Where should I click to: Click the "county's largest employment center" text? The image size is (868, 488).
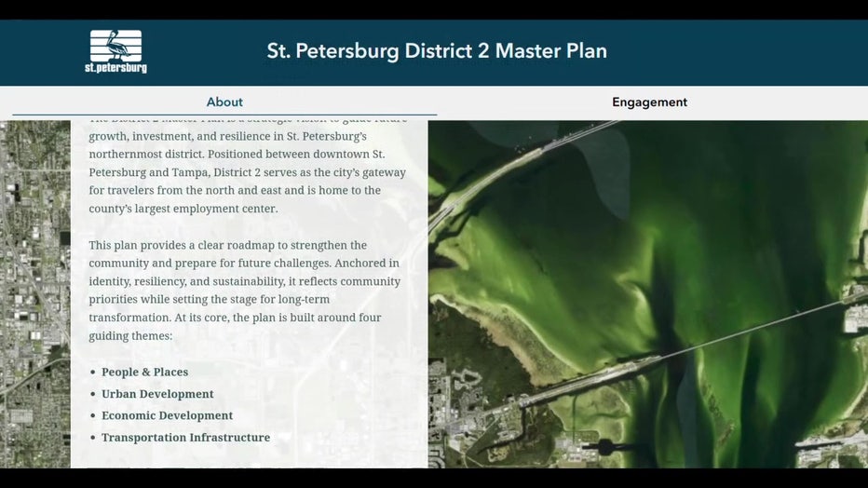tap(183, 209)
